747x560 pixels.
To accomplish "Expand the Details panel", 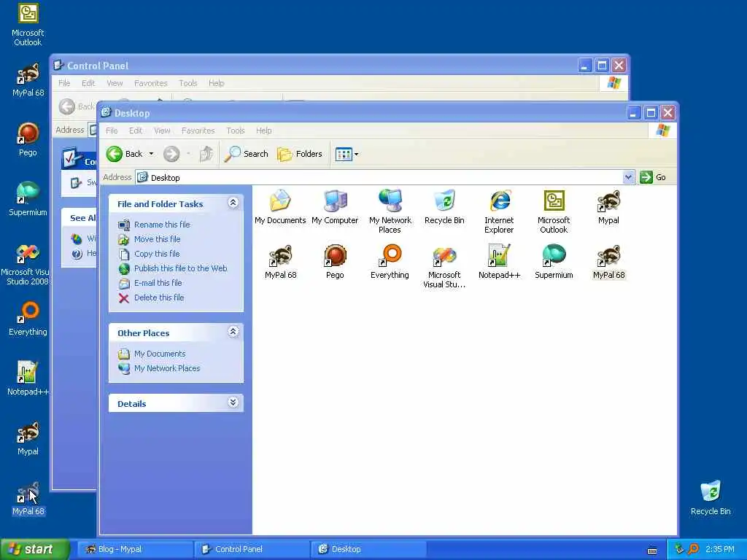I will pyautogui.click(x=233, y=402).
